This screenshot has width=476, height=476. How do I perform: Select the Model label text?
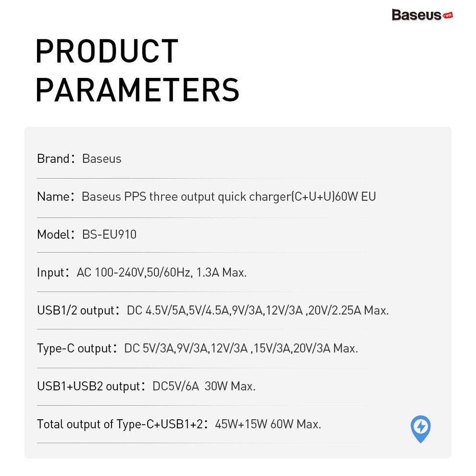point(53,235)
